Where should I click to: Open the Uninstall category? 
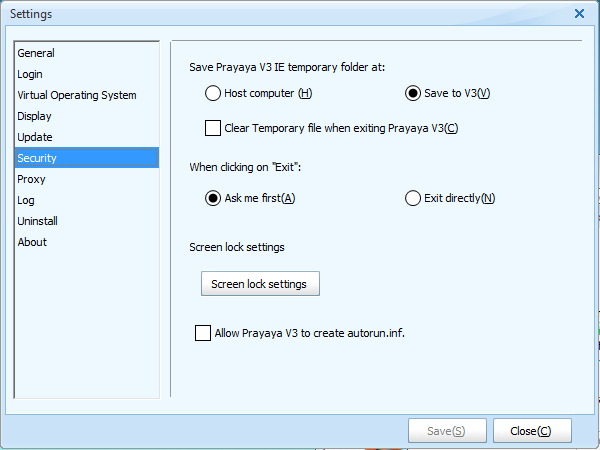point(87,221)
